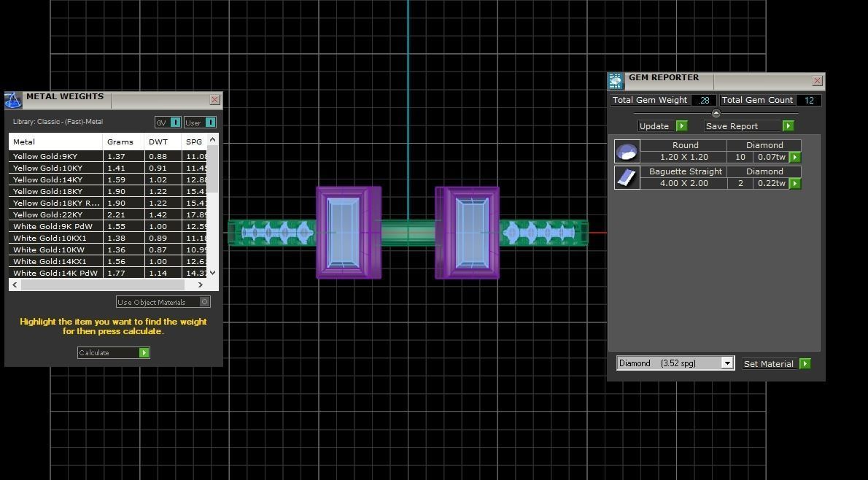This screenshot has width=868, height=480.
Task: Click the Grams column header
Action: [x=123, y=142]
